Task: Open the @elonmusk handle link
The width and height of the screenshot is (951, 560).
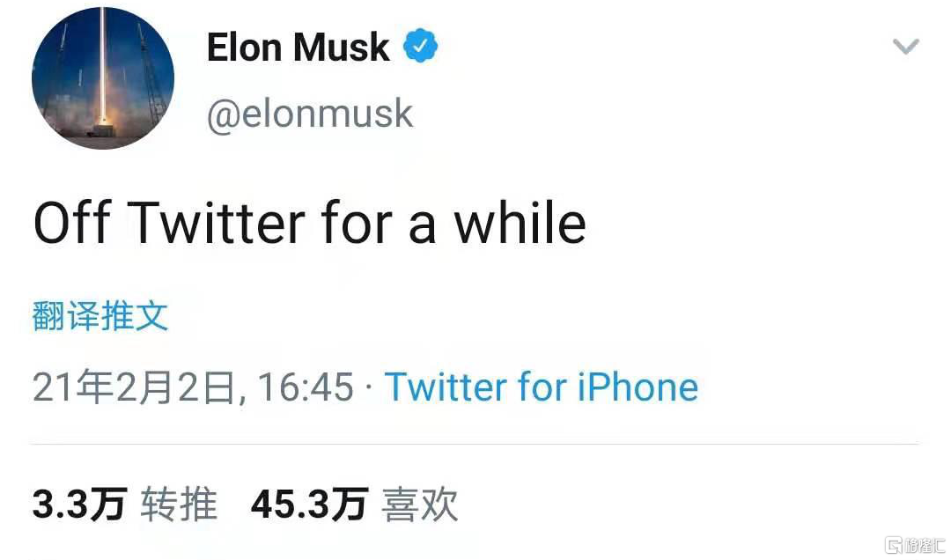Action: (310, 114)
